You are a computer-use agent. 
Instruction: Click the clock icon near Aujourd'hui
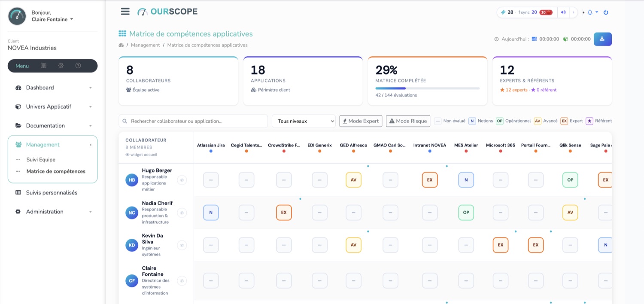pos(497,39)
